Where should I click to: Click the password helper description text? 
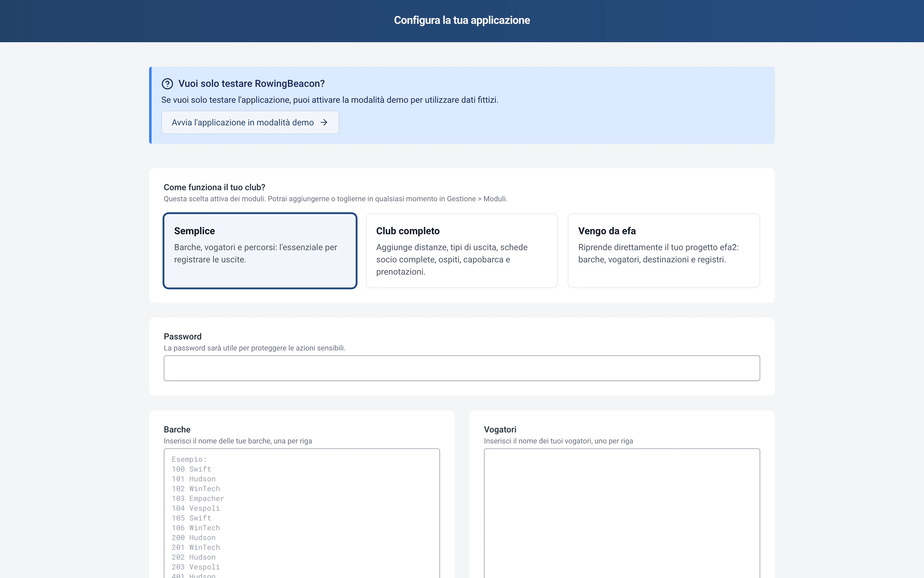pos(255,348)
